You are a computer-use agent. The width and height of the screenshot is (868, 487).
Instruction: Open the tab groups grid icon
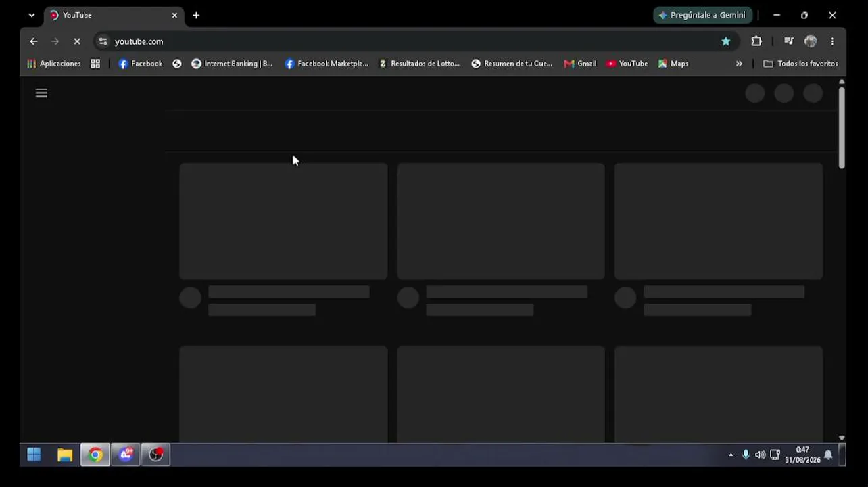95,64
